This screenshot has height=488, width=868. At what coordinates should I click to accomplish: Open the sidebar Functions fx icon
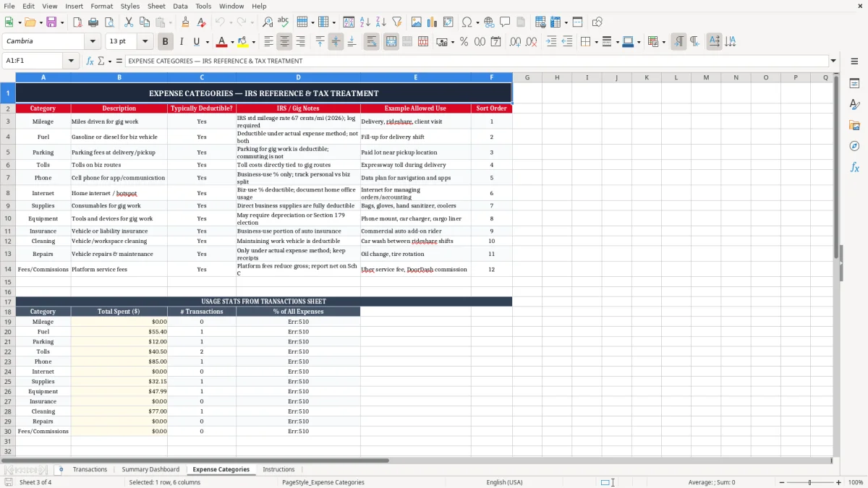[854, 167]
